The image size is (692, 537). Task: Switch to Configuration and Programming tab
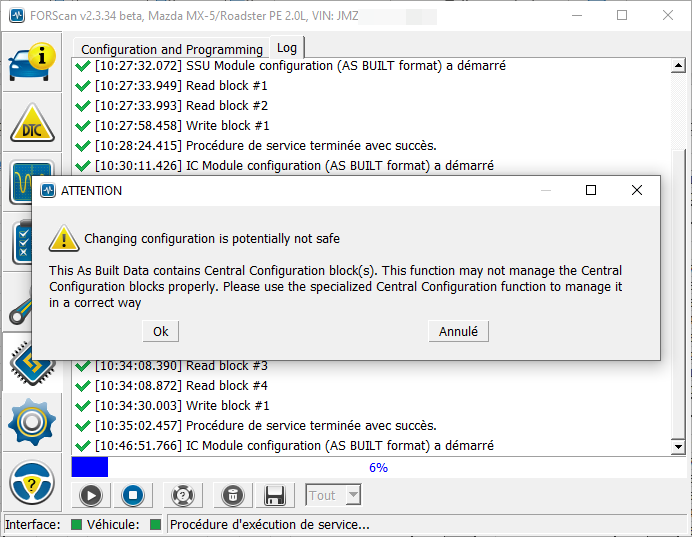pos(172,49)
